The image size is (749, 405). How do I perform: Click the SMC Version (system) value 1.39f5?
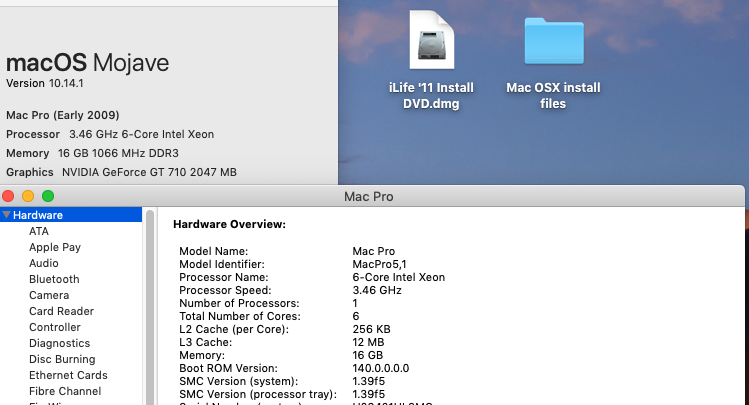pyautogui.click(x=368, y=381)
